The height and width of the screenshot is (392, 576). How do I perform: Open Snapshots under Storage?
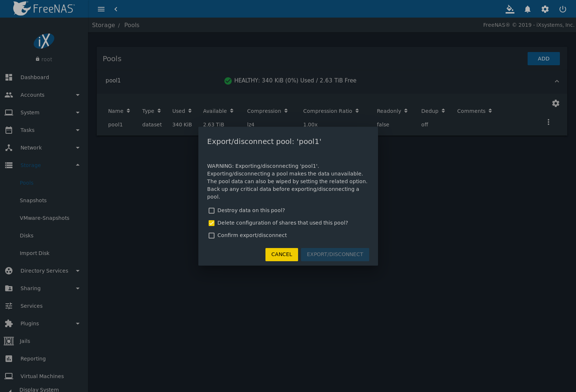coord(33,200)
